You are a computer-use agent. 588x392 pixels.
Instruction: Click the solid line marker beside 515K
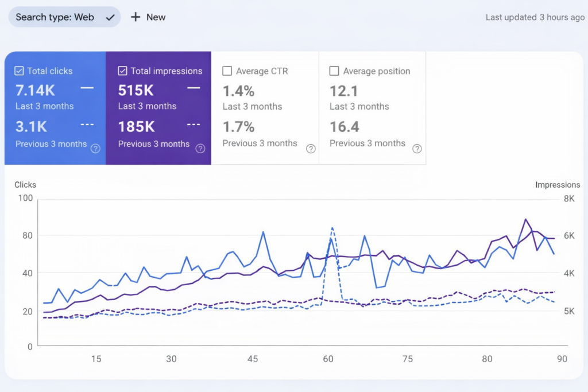tap(194, 88)
